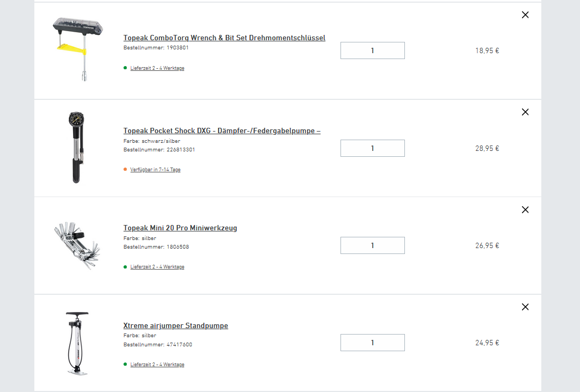Remove Topeak Pocket Shock DXG item
This screenshot has height=392, width=580.
click(x=525, y=112)
